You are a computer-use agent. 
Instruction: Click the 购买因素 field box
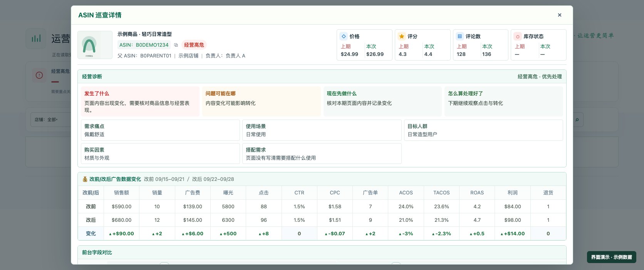(160, 154)
